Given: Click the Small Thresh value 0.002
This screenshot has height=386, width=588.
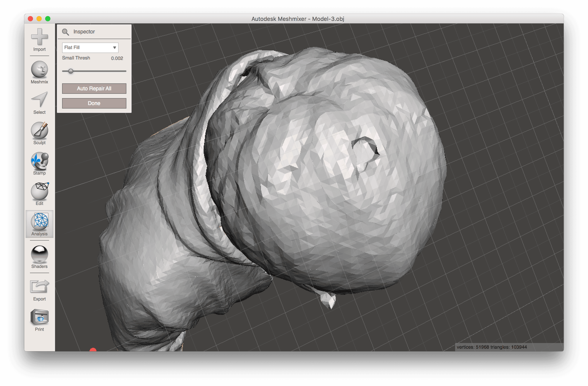Looking at the screenshot, I should pos(117,58).
